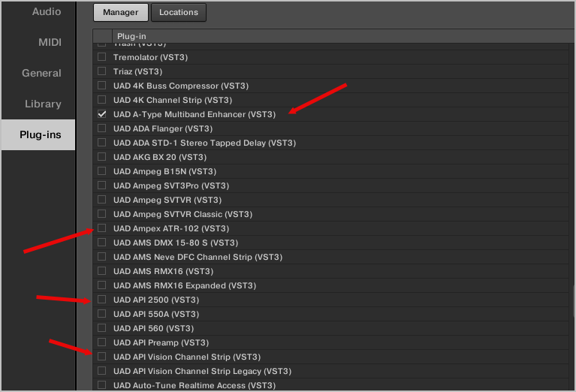Tick the UAD API Vision Channel Strip (VST3) checkbox
The image size is (576, 392).
click(101, 357)
